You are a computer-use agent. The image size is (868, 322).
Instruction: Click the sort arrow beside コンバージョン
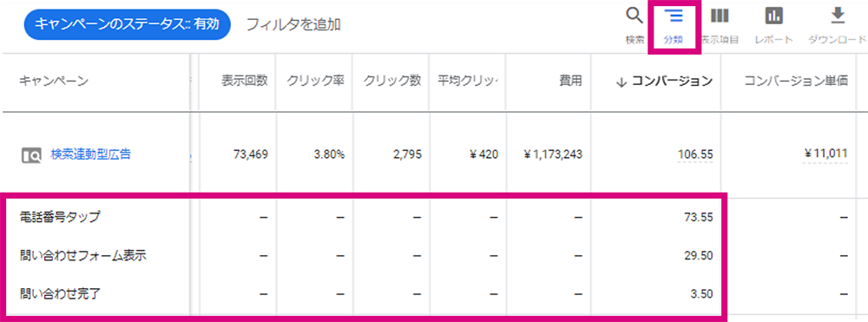point(621,82)
